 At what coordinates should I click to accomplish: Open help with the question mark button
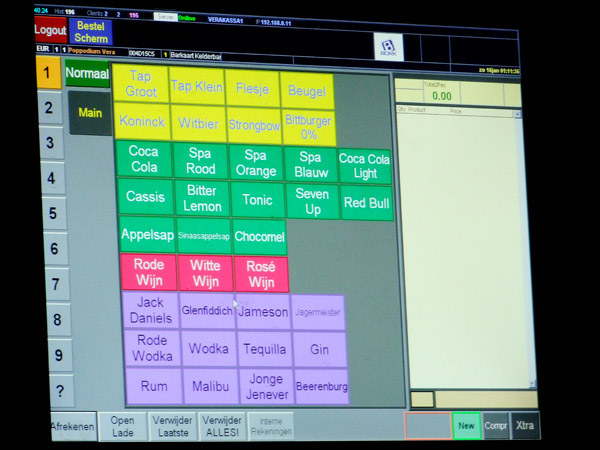59,390
